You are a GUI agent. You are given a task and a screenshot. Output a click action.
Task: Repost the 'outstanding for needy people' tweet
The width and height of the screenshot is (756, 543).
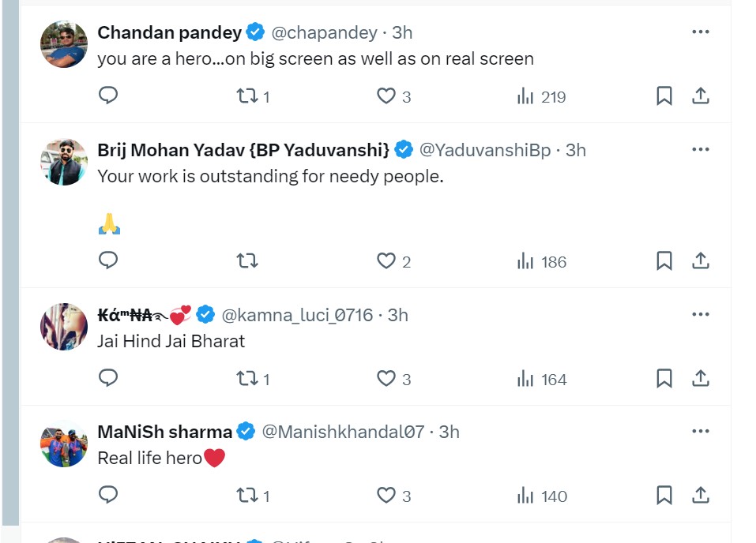click(247, 261)
